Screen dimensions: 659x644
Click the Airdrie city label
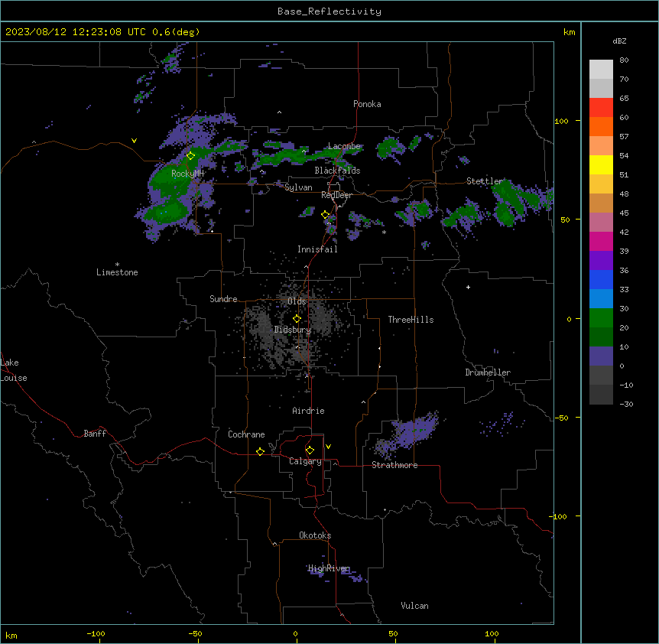coord(309,411)
